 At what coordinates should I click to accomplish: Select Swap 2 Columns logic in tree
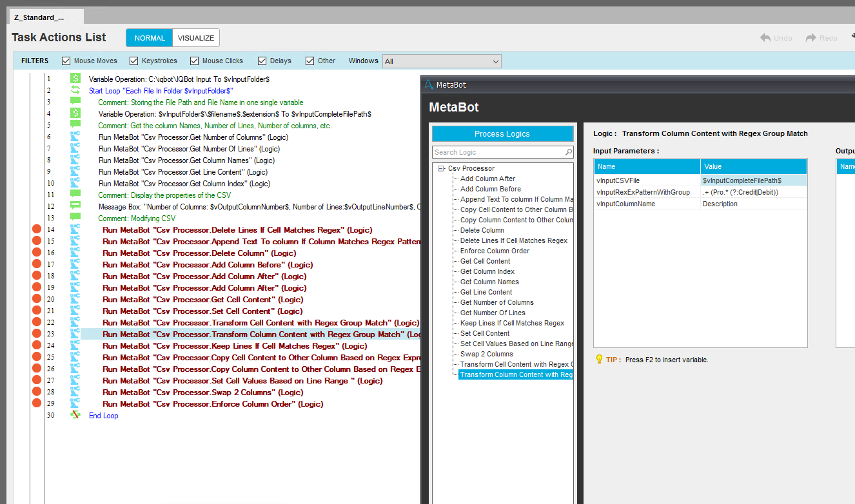tap(487, 354)
